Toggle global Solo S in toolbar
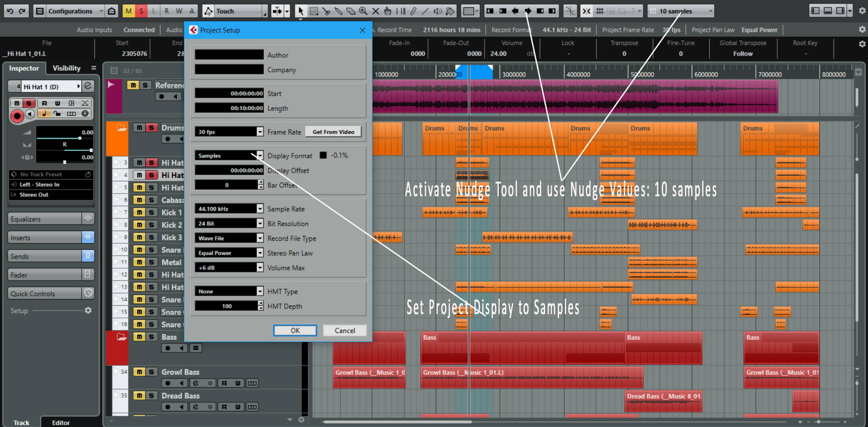Viewport: 868px width, 427px height. click(x=141, y=11)
